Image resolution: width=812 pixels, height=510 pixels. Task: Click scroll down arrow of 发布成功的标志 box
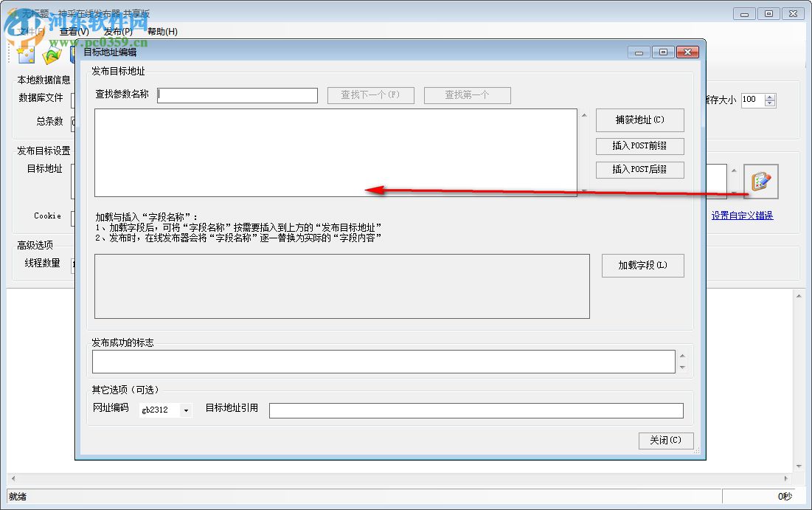(682, 368)
